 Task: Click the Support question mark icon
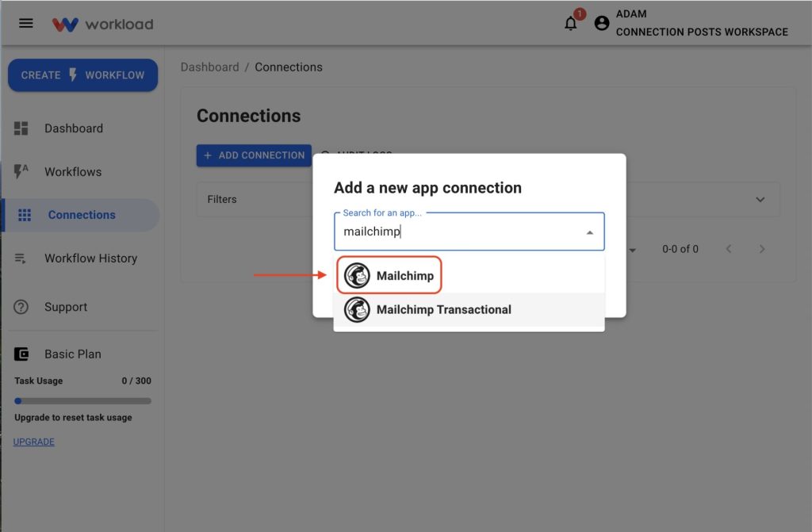pos(21,307)
